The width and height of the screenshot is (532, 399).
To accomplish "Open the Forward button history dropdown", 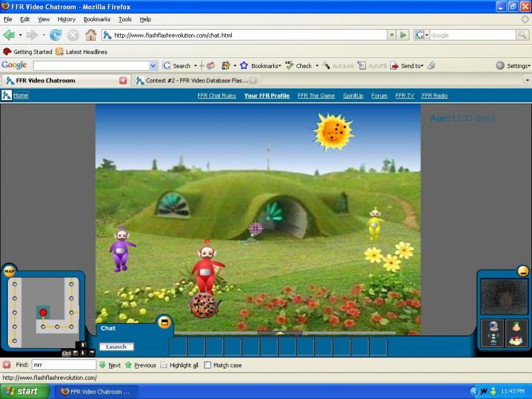I will coord(43,35).
